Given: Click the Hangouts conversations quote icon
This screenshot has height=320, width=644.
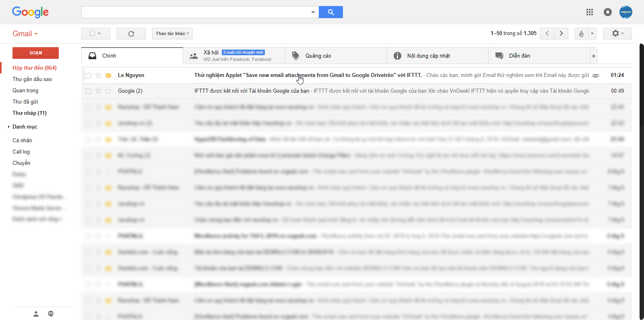Looking at the screenshot, I should pyautogui.click(x=51, y=314).
